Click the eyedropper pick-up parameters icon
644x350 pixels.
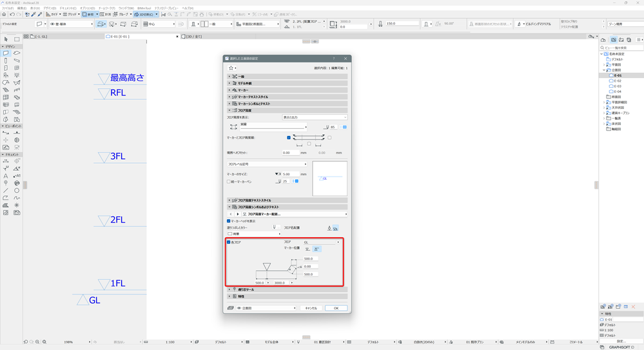[34, 14]
